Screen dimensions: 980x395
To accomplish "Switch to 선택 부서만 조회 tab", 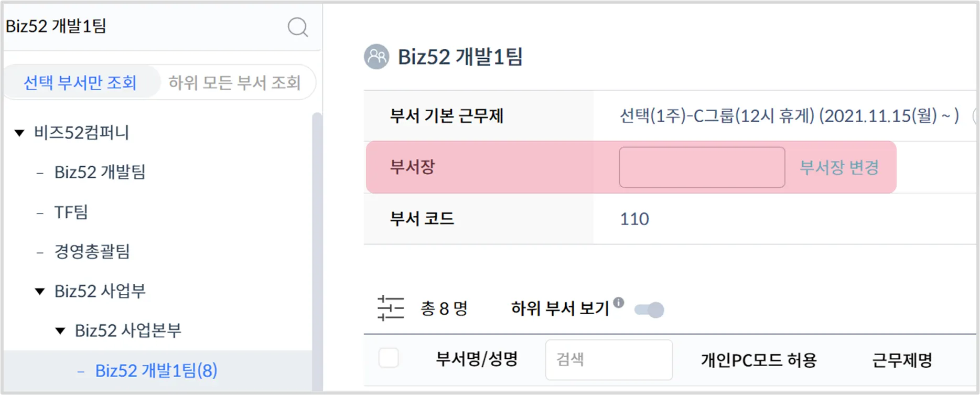I will pos(80,82).
